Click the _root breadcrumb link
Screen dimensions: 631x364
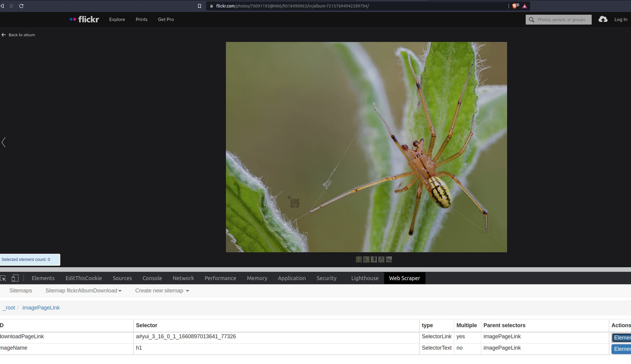(9, 308)
